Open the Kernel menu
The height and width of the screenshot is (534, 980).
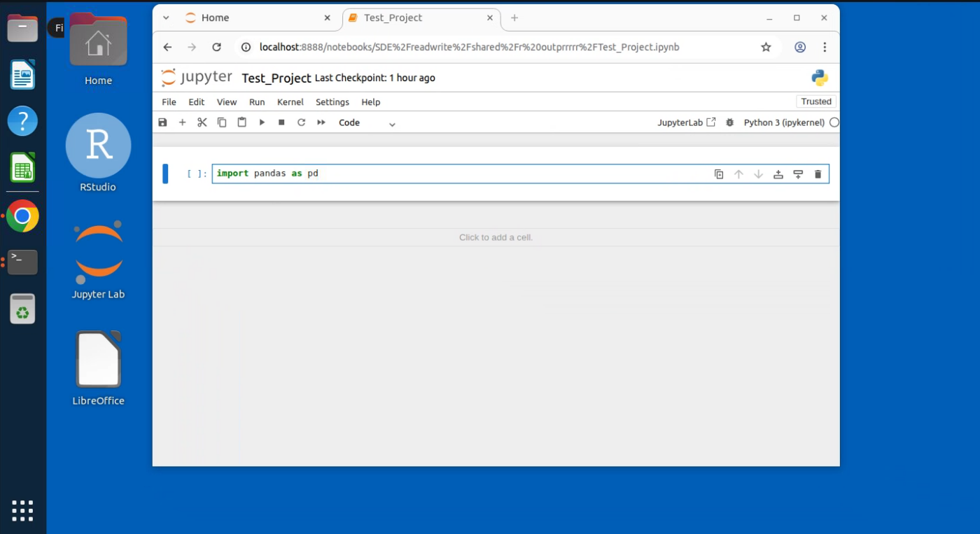click(290, 102)
